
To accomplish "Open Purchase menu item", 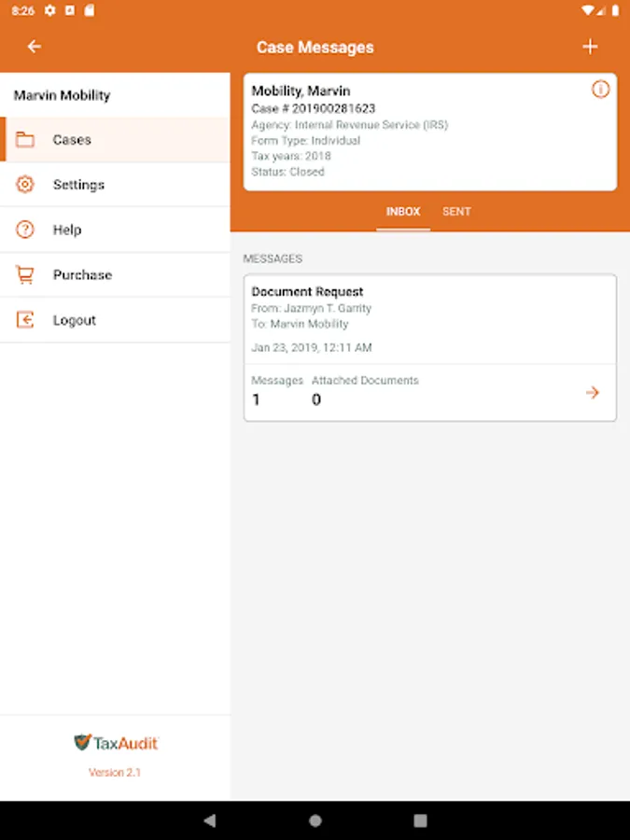I will click(x=115, y=274).
